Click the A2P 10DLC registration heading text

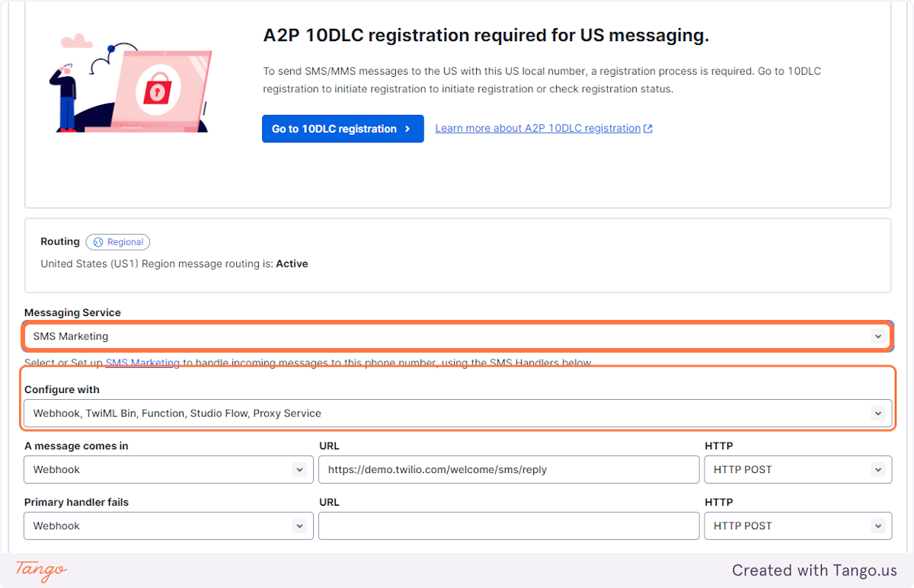[x=486, y=36]
